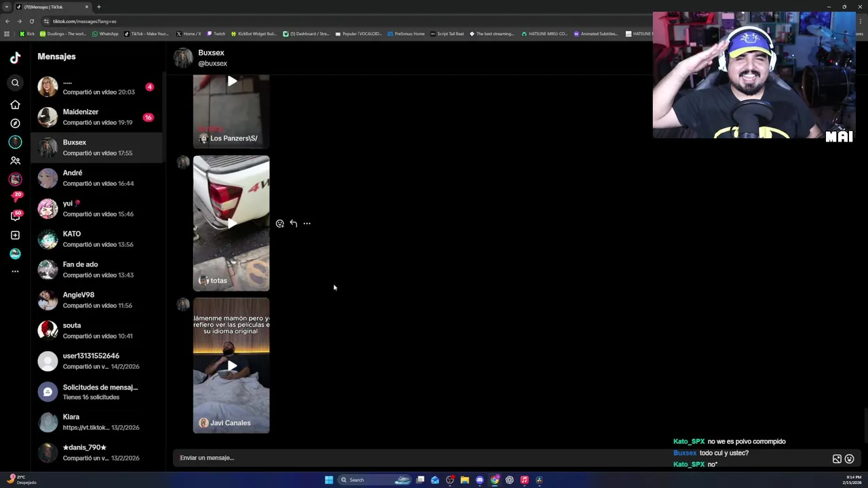Open the activity icon with badge 20

point(15,197)
